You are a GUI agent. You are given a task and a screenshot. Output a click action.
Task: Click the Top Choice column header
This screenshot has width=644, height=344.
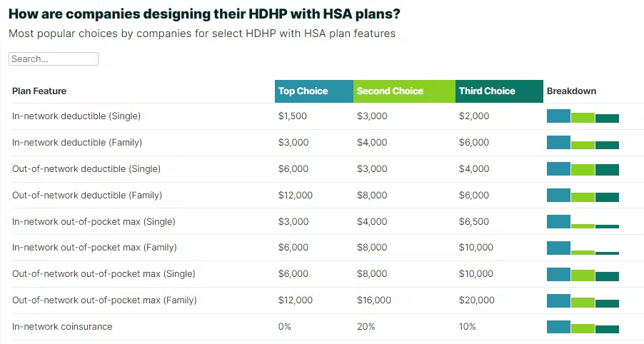coord(303,91)
